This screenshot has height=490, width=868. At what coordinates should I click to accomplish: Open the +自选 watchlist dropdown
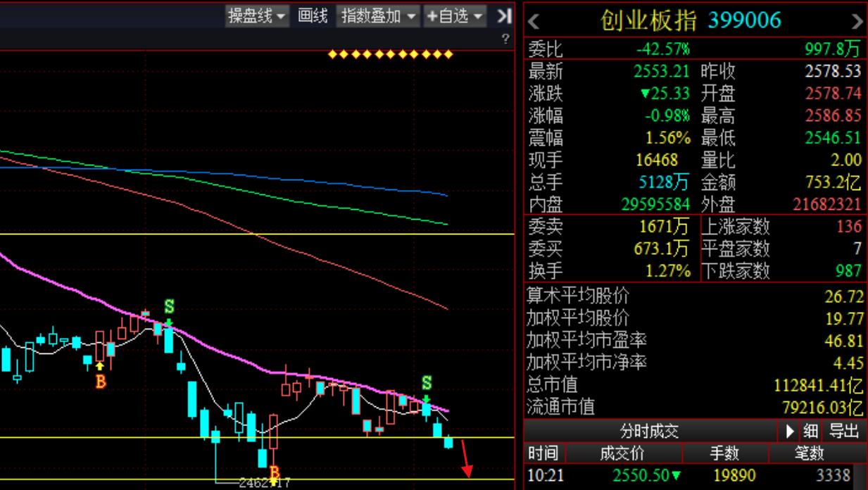pos(455,16)
